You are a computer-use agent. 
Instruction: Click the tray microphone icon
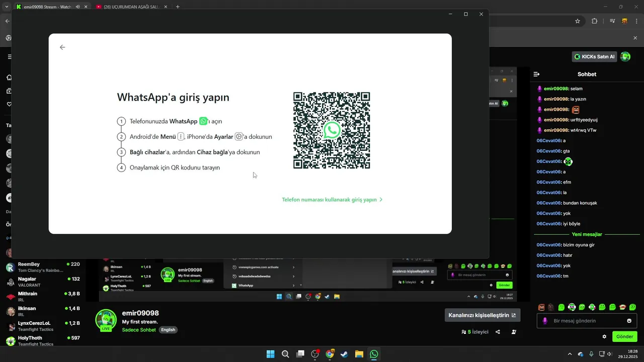point(591,354)
